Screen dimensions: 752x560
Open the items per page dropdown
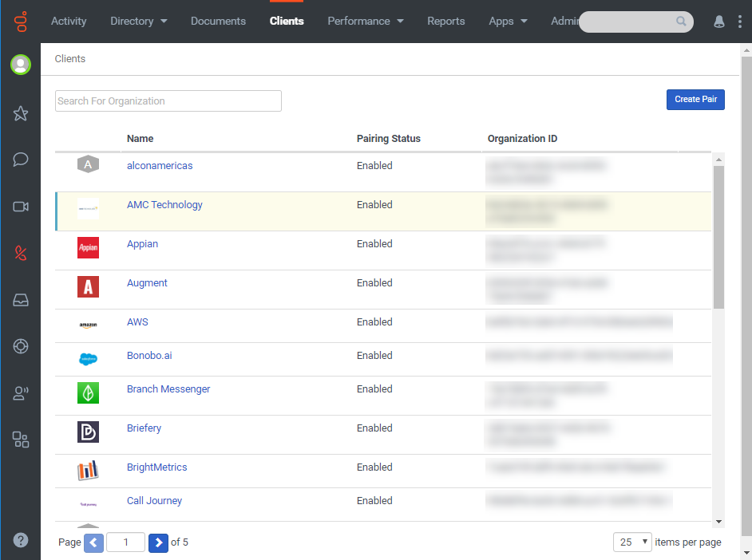(x=632, y=542)
